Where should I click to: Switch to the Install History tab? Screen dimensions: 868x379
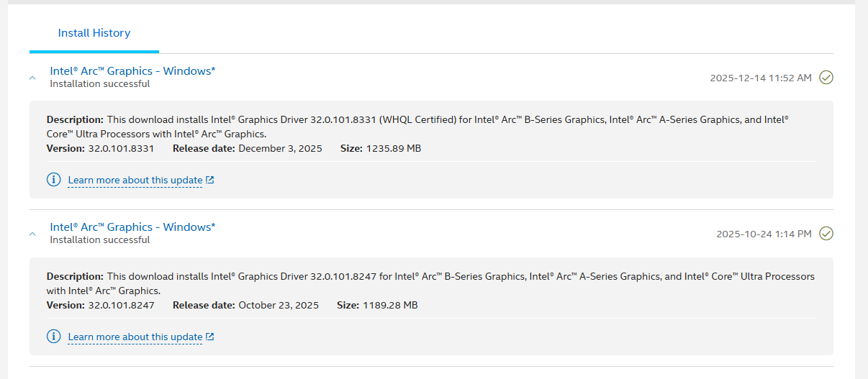pyautogui.click(x=94, y=33)
